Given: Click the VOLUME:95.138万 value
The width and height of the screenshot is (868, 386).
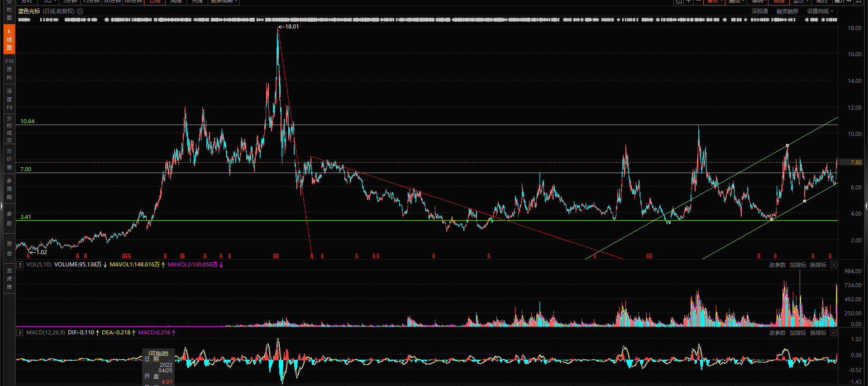Looking at the screenshot, I should (x=78, y=265).
